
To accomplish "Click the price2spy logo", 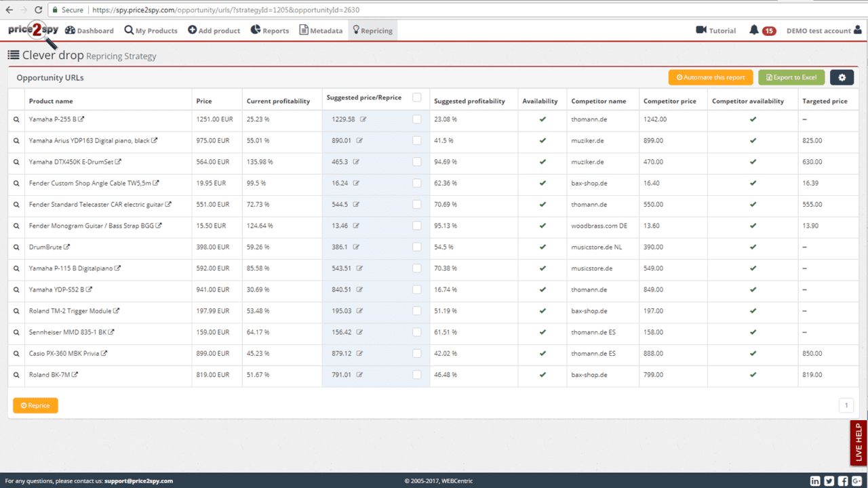I will [x=33, y=31].
